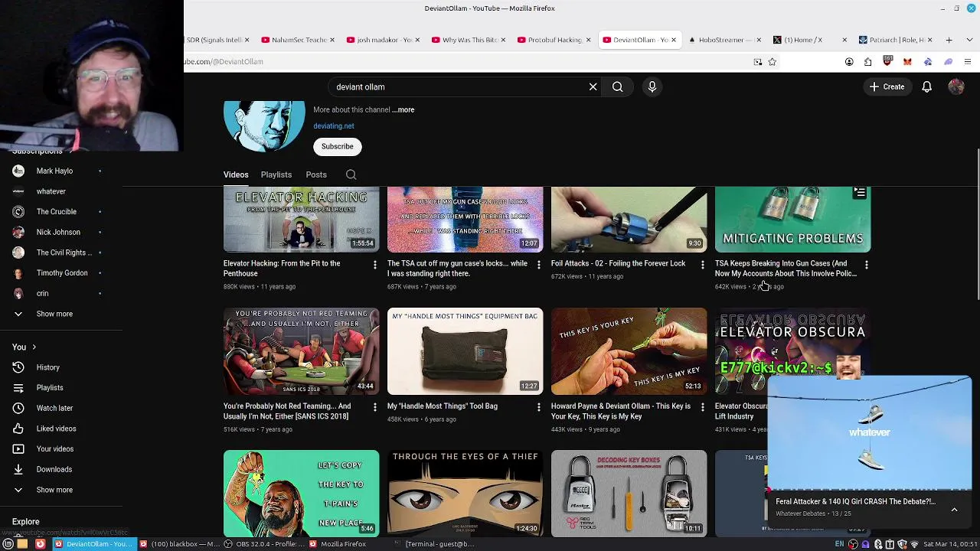
Task: Open Firefox application hamburger menu
Action: (x=968, y=62)
